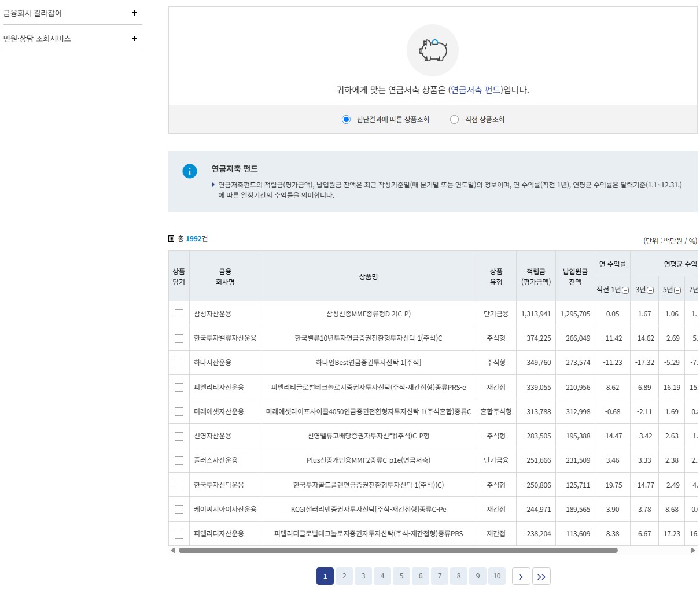
Task: Check the box for 피델리티글로벌테크놀로지 종류PRS row
Action: click(179, 534)
